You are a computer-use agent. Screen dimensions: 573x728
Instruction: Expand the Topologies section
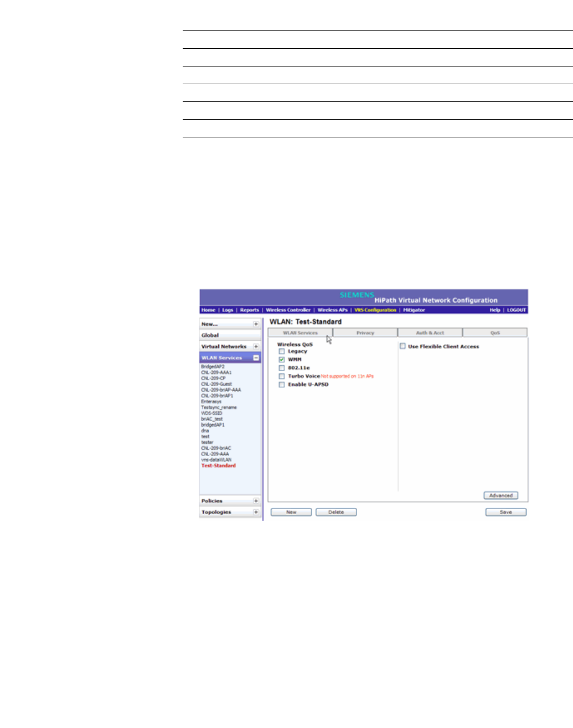point(256,512)
